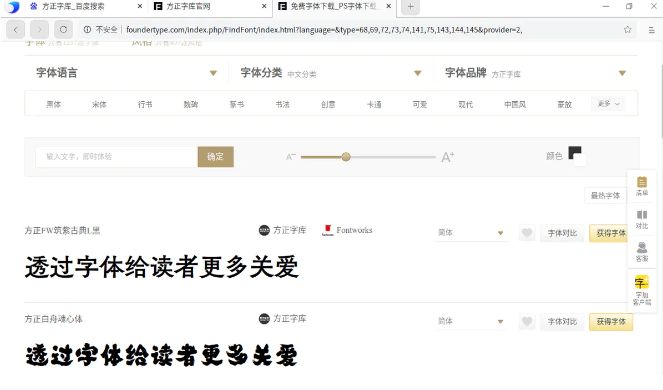This screenshot has width=663, height=390.
Task: Switch to 免费字体下载 tab
Action: pyautogui.click(x=334, y=6)
